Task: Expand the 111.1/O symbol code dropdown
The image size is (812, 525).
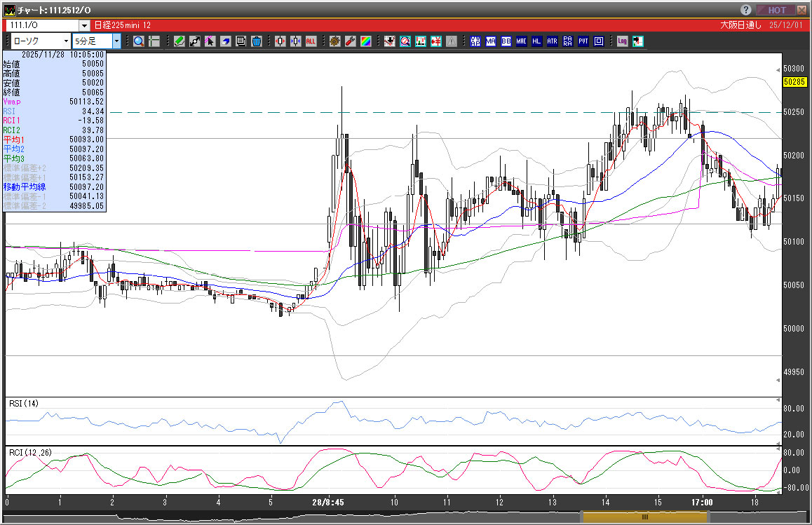Action: [x=84, y=25]
